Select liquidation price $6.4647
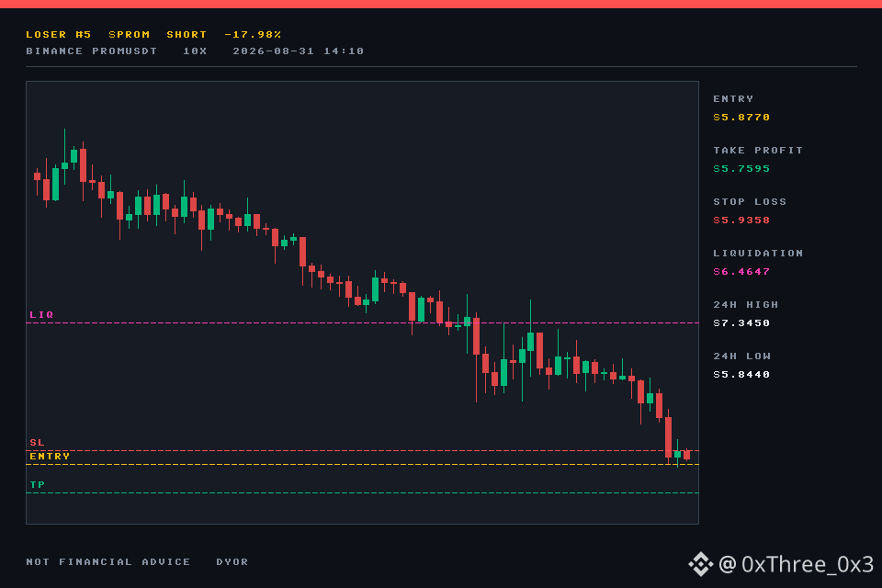 [741, 272]
